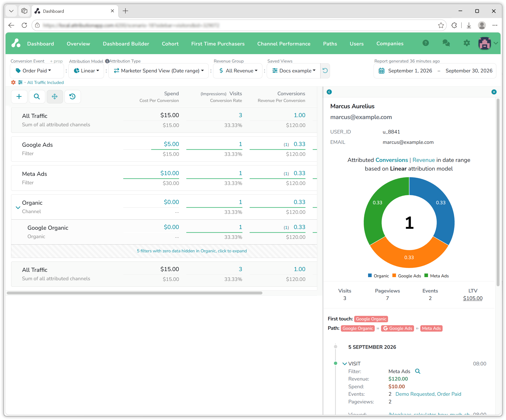Open the history clock icon
Image resolution: width=506 pixels, height=420 pixels.
pos(72,96)
